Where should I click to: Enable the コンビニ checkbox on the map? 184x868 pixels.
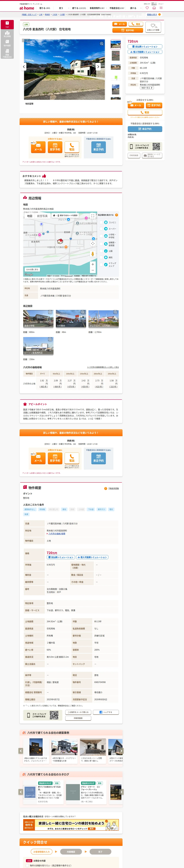tap(101, 222)
